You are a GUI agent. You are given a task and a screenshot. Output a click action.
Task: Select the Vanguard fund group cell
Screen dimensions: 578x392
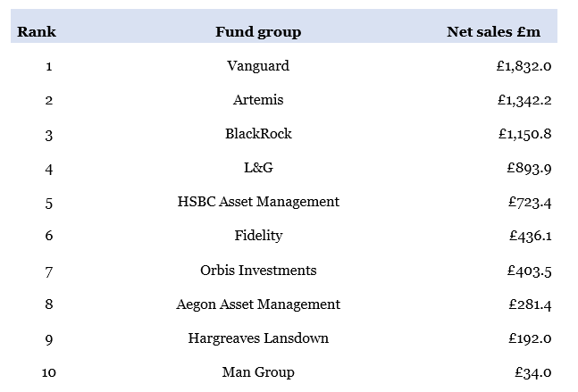[x=258, y=66]
